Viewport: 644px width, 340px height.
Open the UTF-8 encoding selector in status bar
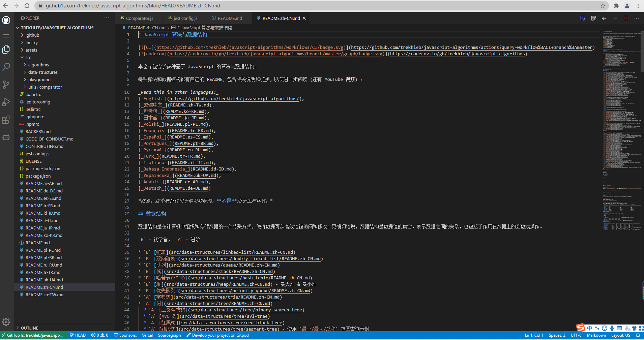coord(576,335)
